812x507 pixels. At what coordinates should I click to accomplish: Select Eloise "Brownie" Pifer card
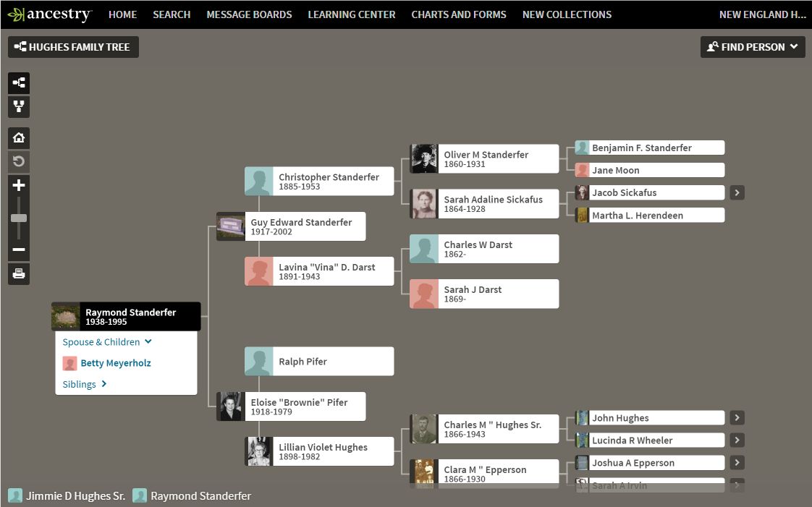[x=291, y=406]
